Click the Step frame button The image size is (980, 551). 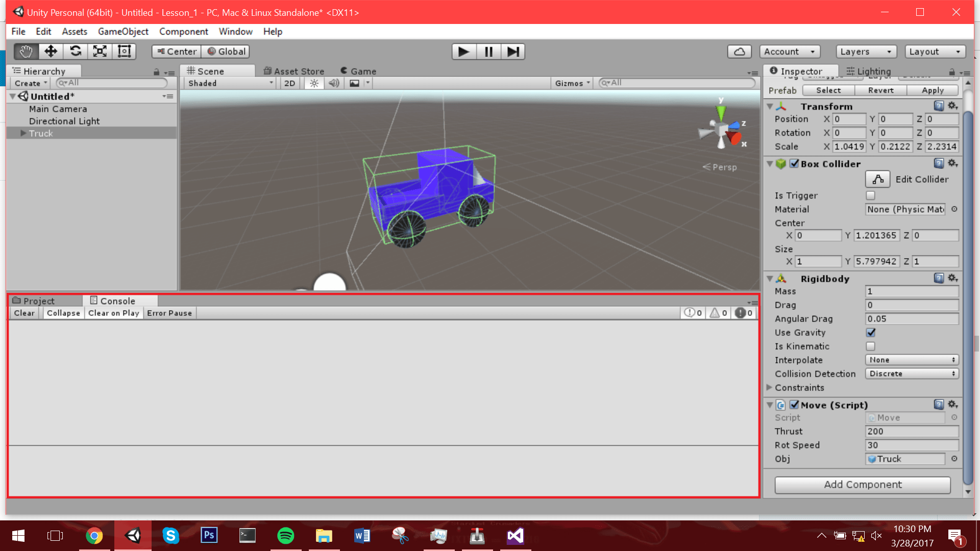513,52
